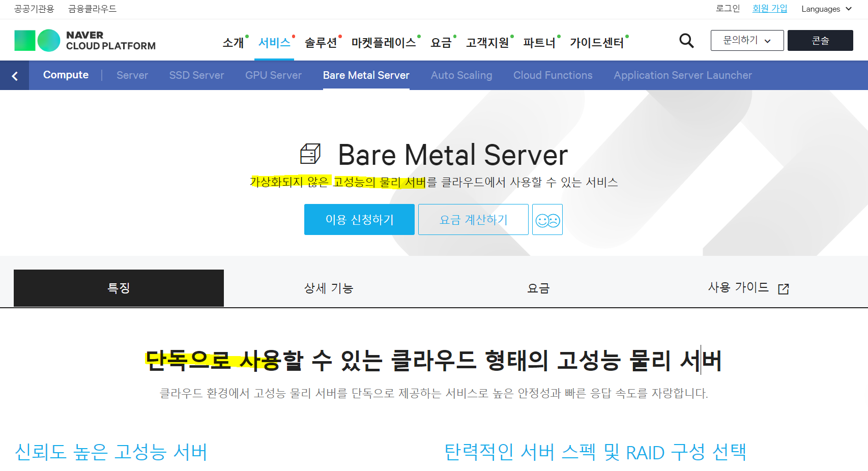The image size is (868, 471).
Task: Open the 파트너 menu
Action: [539, 43]
